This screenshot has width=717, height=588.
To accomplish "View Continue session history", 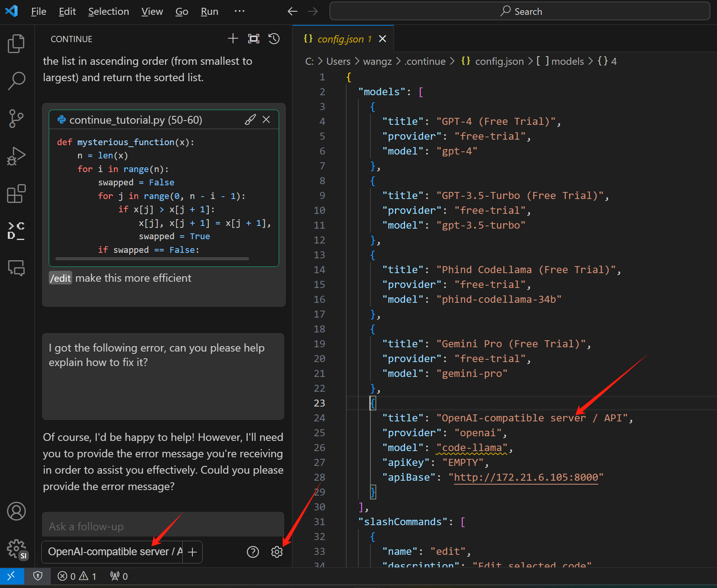I will (x=274, y=39).
